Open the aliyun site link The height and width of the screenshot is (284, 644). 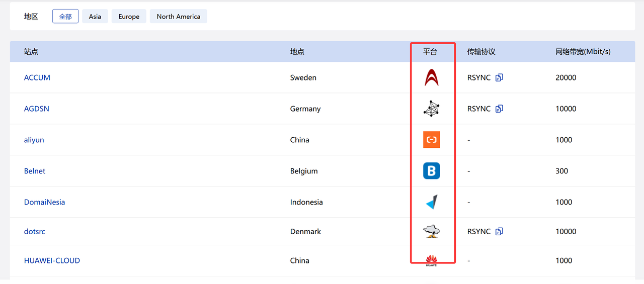tap(34, 140)
